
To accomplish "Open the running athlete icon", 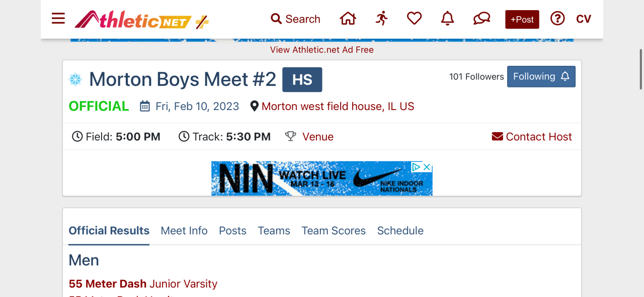I will click(x=381, y=19).
